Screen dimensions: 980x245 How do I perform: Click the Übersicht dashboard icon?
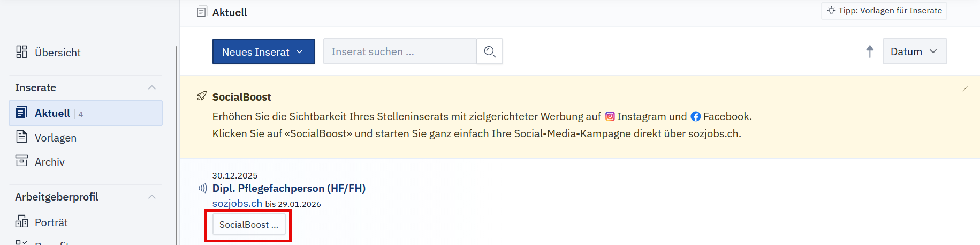point(21,52)
